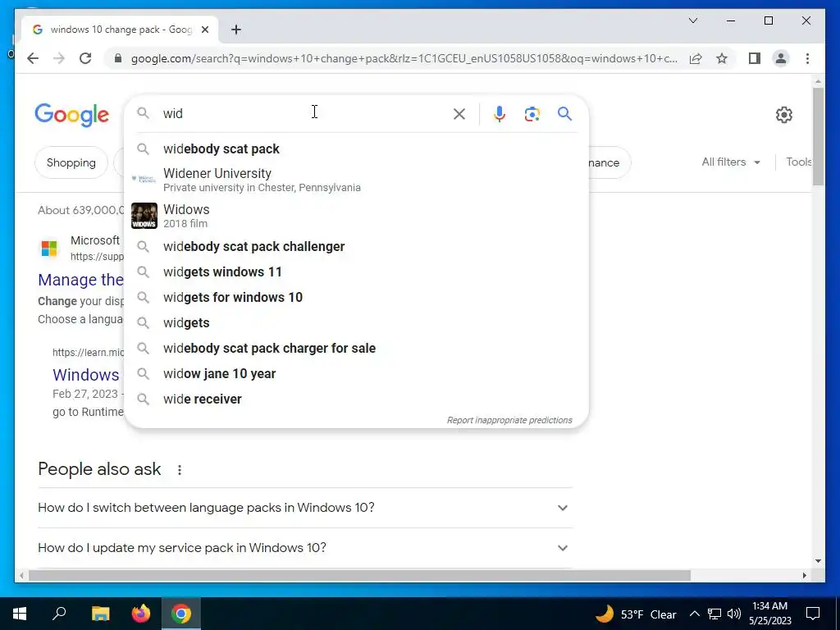Image resolution: width=840 pixels, height=630 pixels.
Task: Click the page scrollbar down arrow
Action: 818,561
